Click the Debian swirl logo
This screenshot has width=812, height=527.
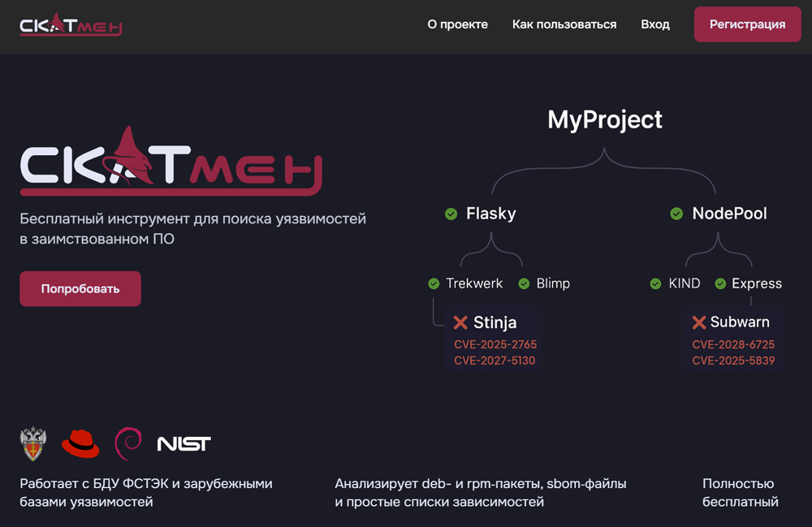click(x=128, y=443)
